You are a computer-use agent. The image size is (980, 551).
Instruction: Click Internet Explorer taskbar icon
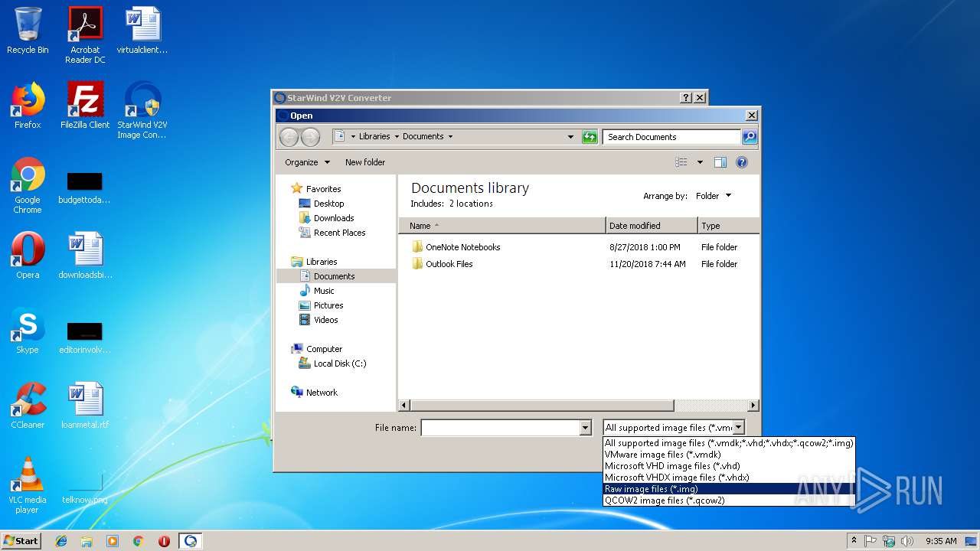point(61,541)
